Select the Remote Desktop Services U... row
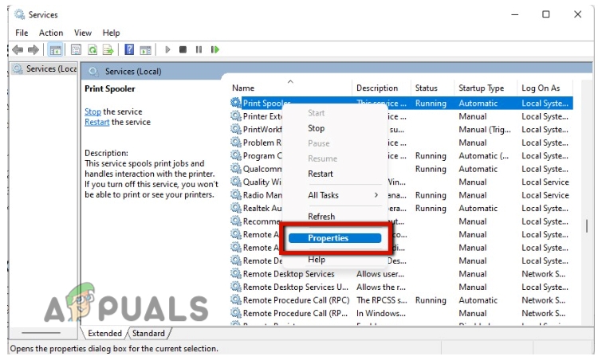This screenshot has width=598, height=364. click(x=401, y=287)
